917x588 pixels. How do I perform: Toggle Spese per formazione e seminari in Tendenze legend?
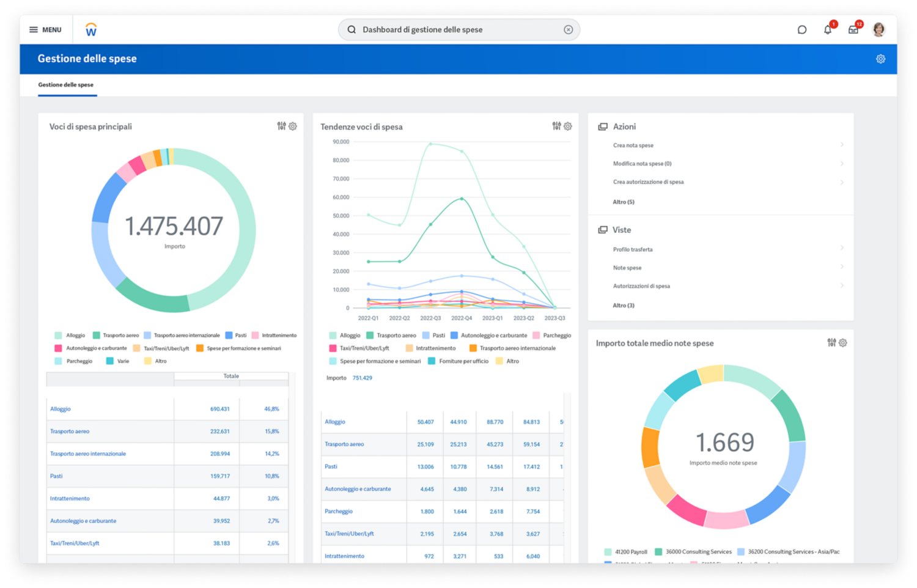(375, 361)
